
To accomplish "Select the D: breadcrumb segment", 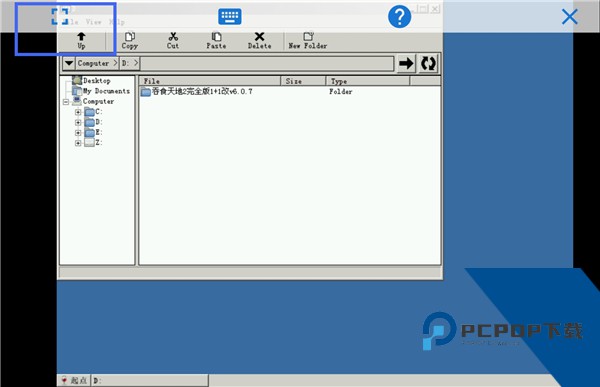I will point(126,63).
